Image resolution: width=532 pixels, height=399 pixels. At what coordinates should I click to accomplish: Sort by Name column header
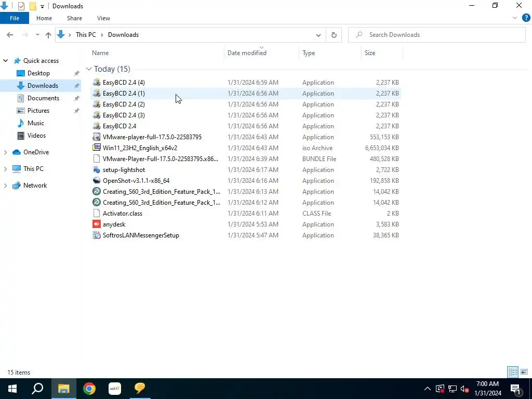pos(156,53)
